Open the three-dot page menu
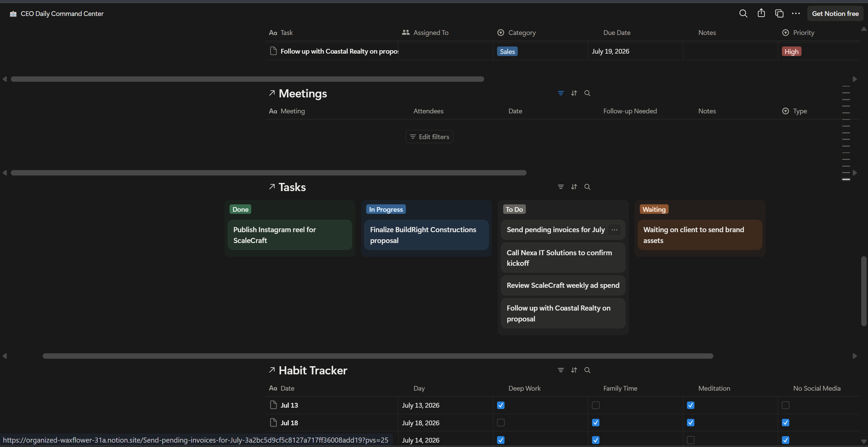This screenshot has height=447, width=868. pos(796,14)
